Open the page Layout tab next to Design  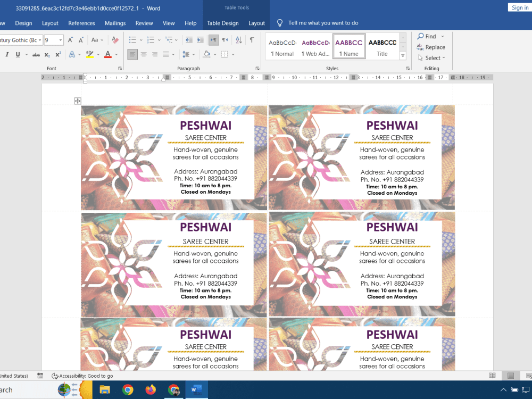pyautogui.click(x=50, y=23)
